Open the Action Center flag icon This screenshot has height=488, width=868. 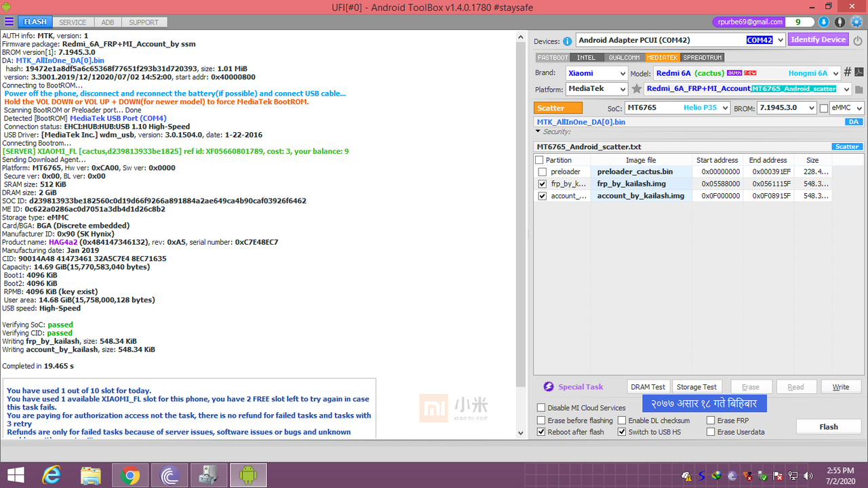(x=776, y=476)
